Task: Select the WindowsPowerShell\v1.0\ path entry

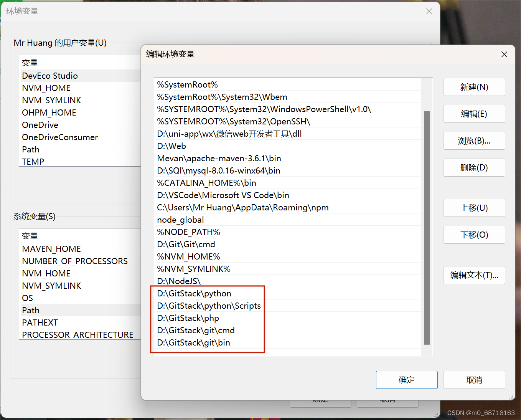Action: click(x=287, y=109)
